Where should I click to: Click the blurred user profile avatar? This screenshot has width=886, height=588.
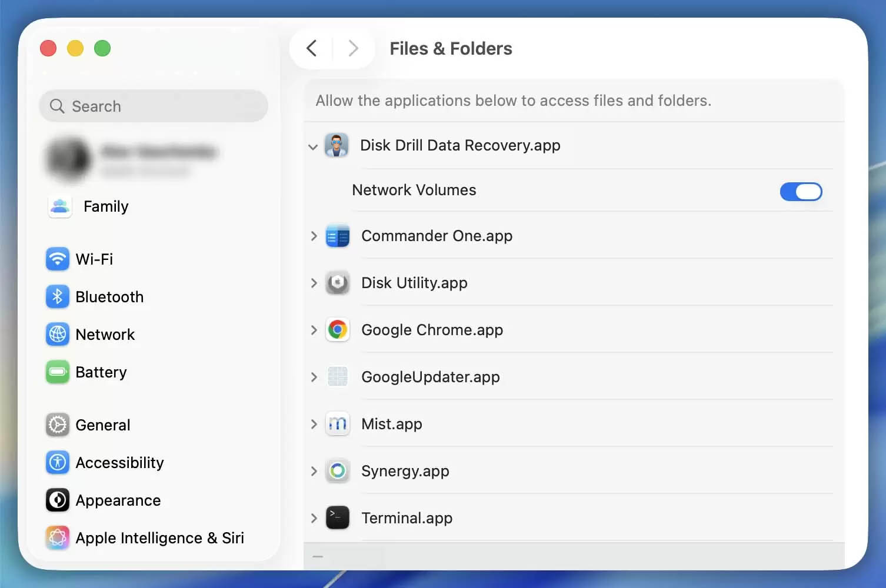[x=69, y=159]
